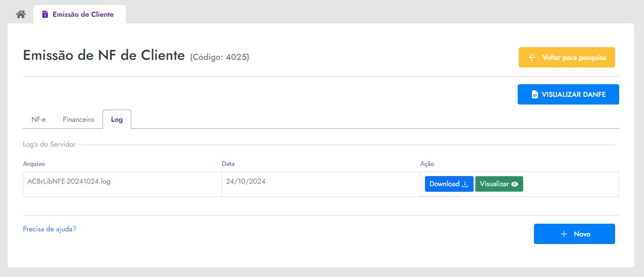
Task: Open VISUALIZAR DANFE
Action: 568,94
